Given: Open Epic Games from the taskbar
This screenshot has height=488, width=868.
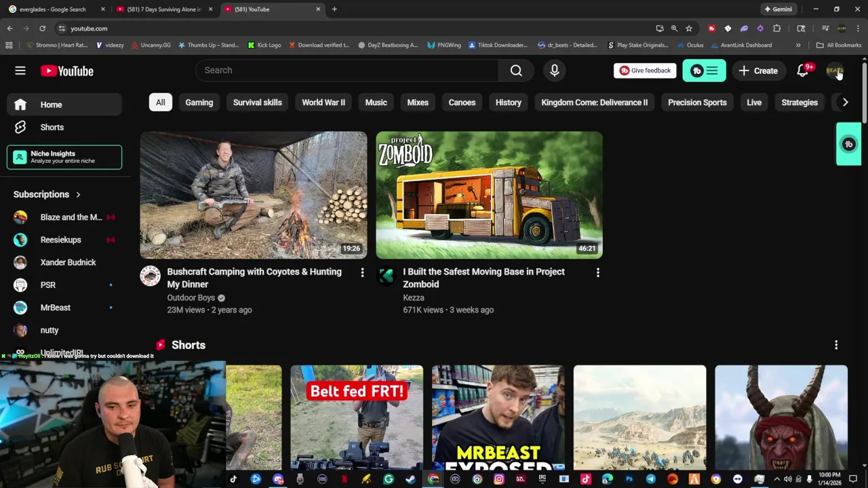Looking at the screenshot, I should tap(542, 479).
